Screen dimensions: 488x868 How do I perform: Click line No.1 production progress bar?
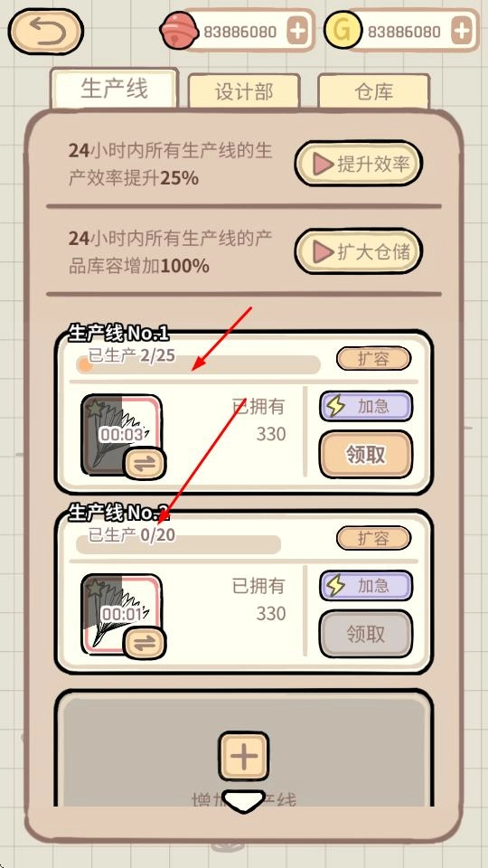click(x=198, y=364)
